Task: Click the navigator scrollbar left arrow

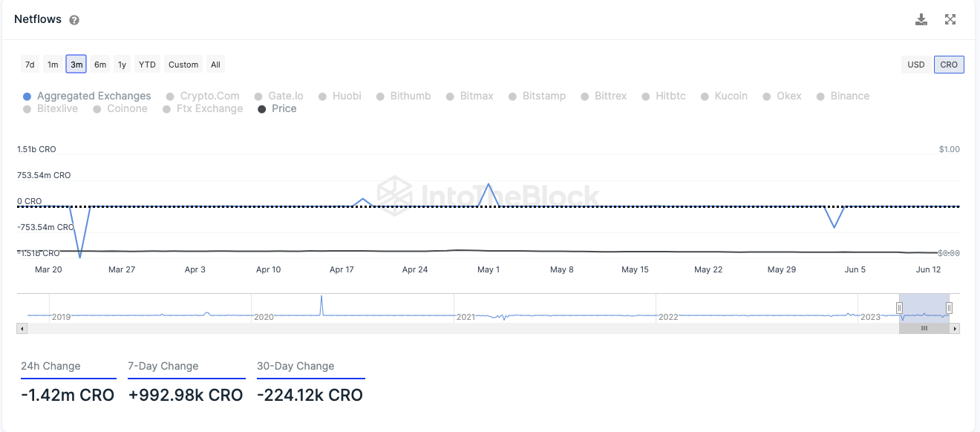Action: pyautogui.click(x=22, y=328)
